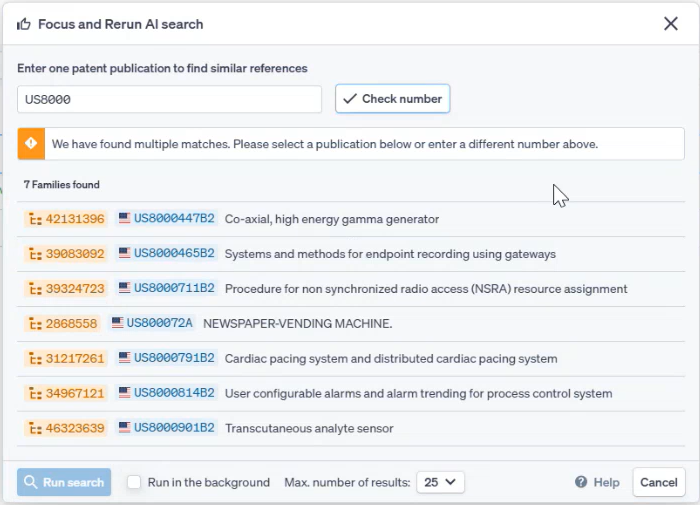Select publication US8000447B2 gamma generator
Screen dimensions: 700x505
coord(174,219)
